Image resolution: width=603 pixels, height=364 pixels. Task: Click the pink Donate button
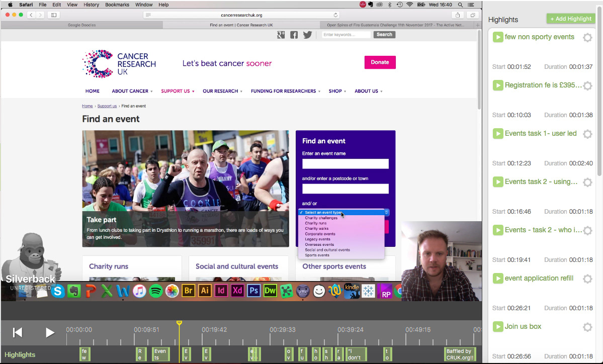pos(380,62)
